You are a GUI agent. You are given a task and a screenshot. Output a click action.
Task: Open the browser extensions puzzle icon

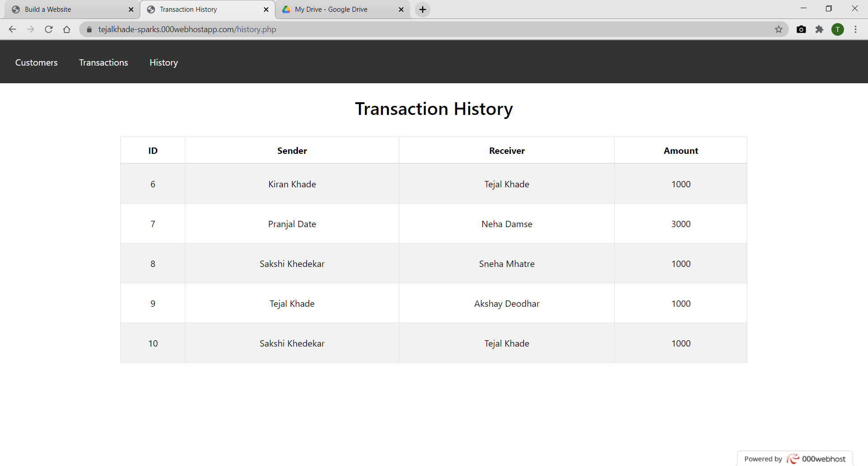tap(820, 29)
